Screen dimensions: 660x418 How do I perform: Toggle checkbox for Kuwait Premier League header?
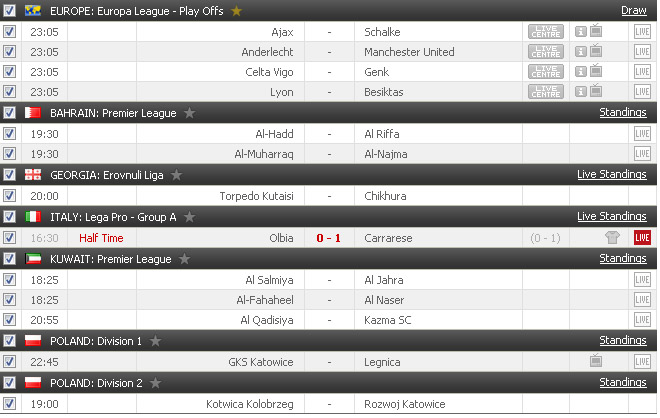point(9,258)
